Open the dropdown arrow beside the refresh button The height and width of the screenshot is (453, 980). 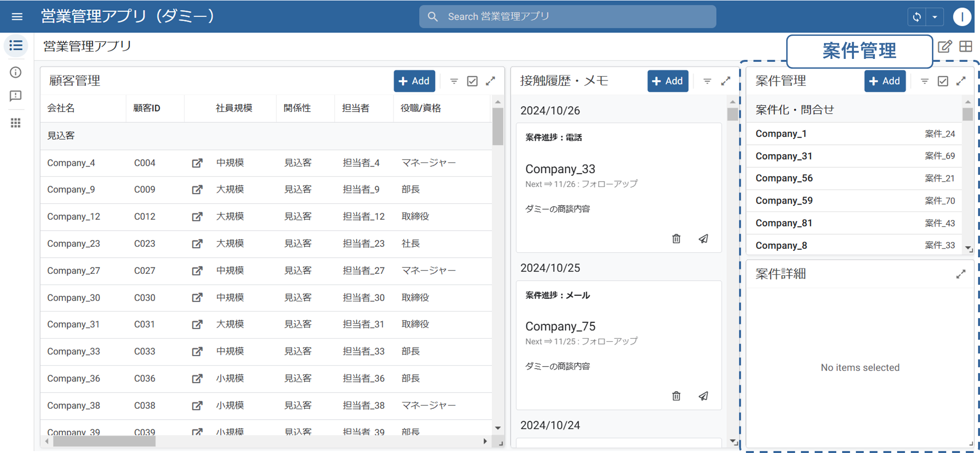935,16
